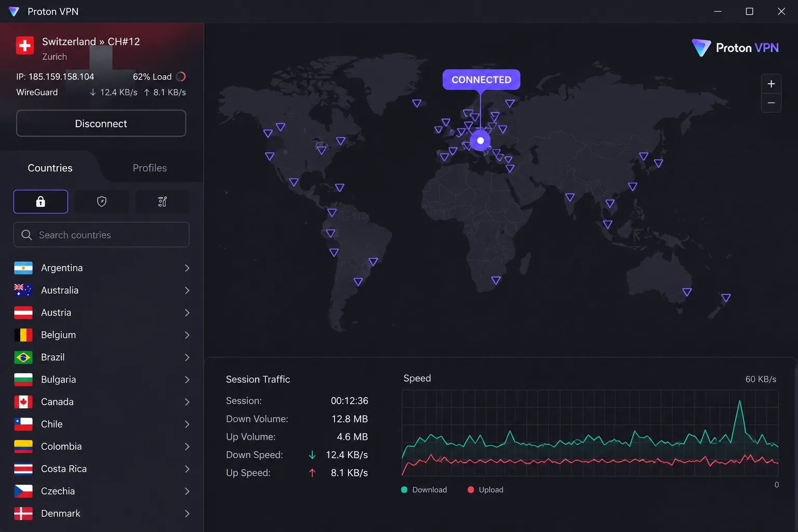Expand Bulgaria server list
This screenshot has width=798, height=532.
(187, 380)
